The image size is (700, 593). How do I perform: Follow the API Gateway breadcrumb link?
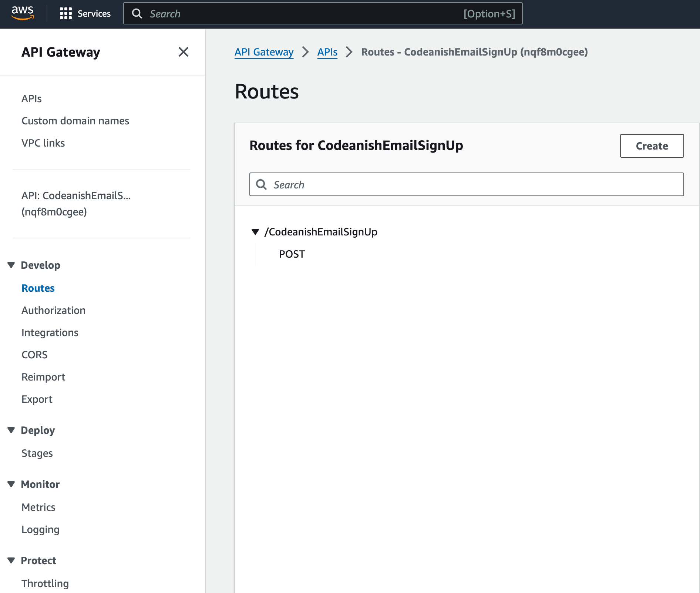pos(264,52)
